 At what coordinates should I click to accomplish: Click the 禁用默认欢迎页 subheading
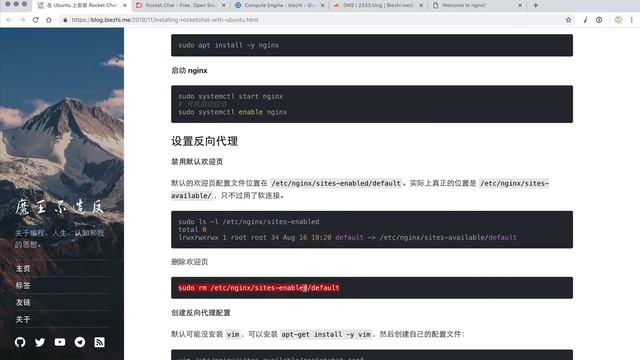point(197,162)
